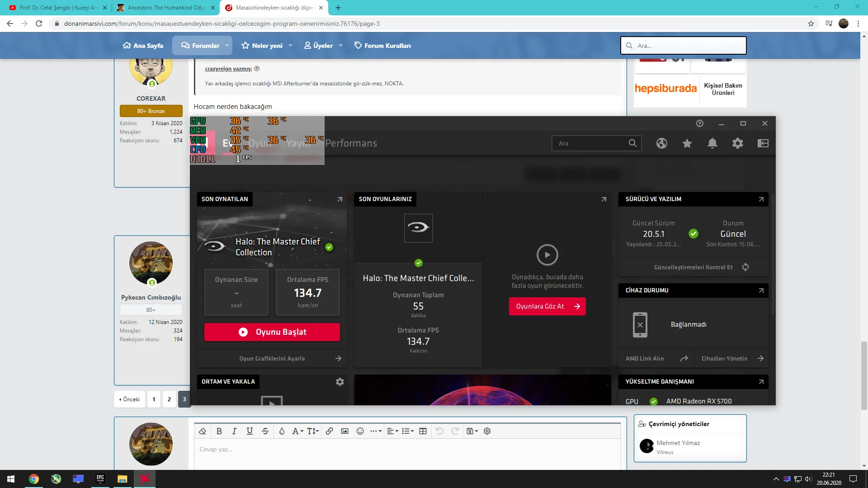Open Pykecan Cımbızoğlu profile name
868x488 pixels.
(x=151, y=297)
